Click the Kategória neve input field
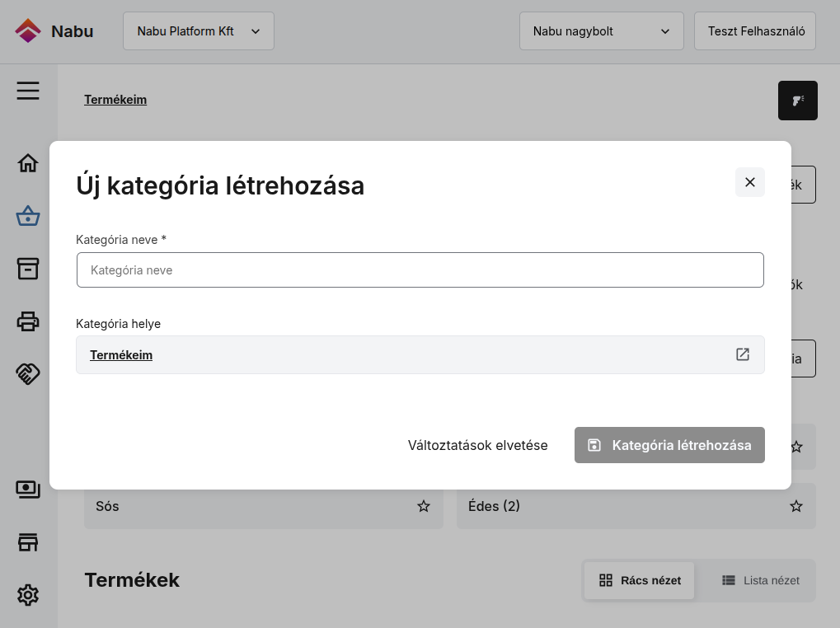Screen dimensions: 840x628 click(x=420, y=269)
